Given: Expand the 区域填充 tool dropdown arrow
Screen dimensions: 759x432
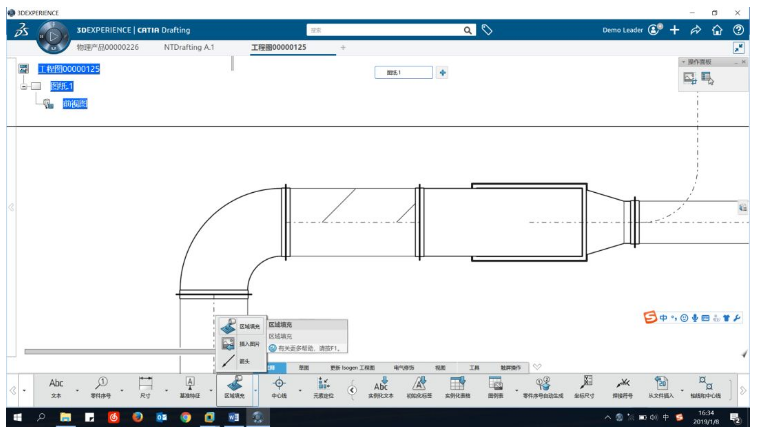Looking at the screenshot, I should tap(256, 390).
